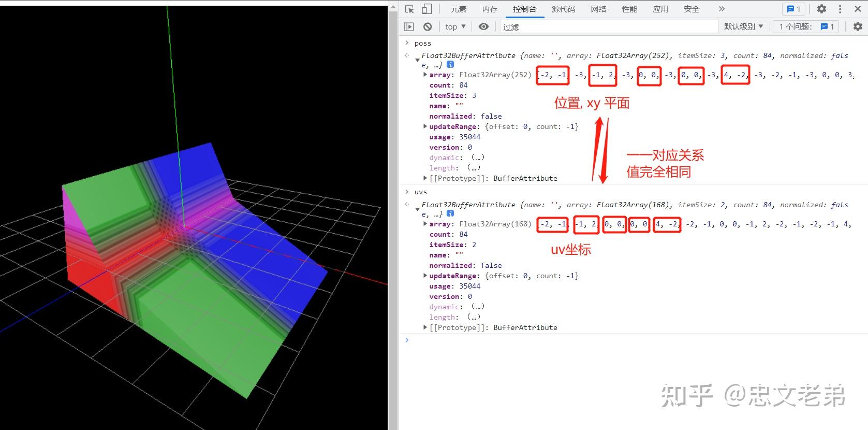Open the 源代码 tab
Image resolution: width=868 pixels, height=430 pixels.
[x=563, y=9]
